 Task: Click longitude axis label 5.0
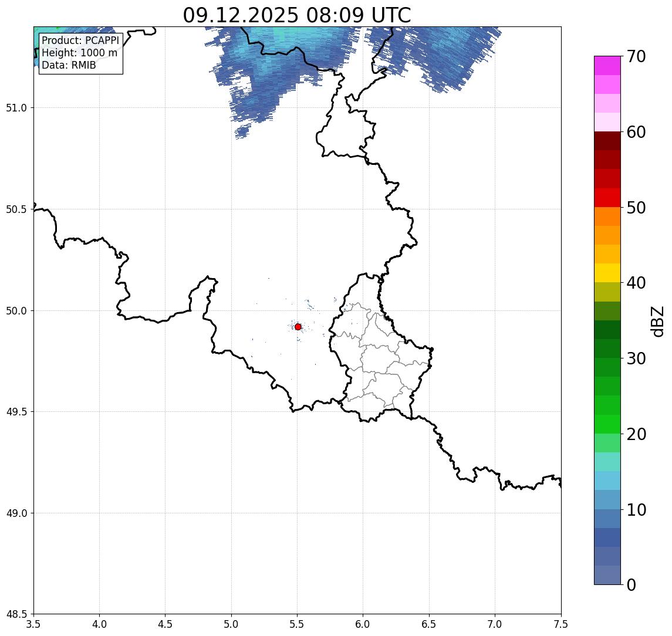tap(231, 624)
